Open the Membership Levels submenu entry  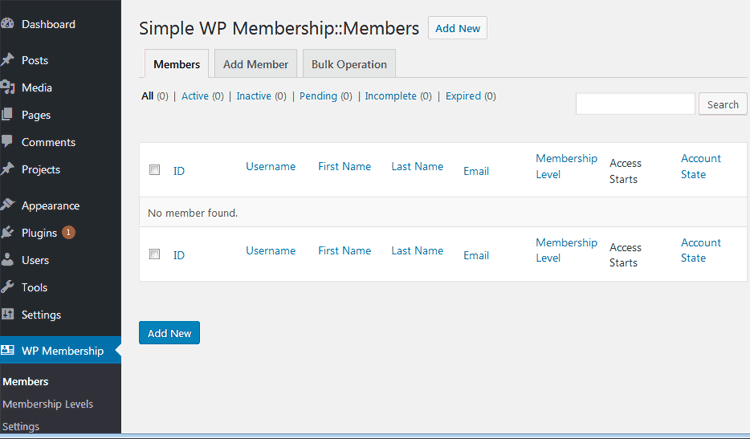48,404
